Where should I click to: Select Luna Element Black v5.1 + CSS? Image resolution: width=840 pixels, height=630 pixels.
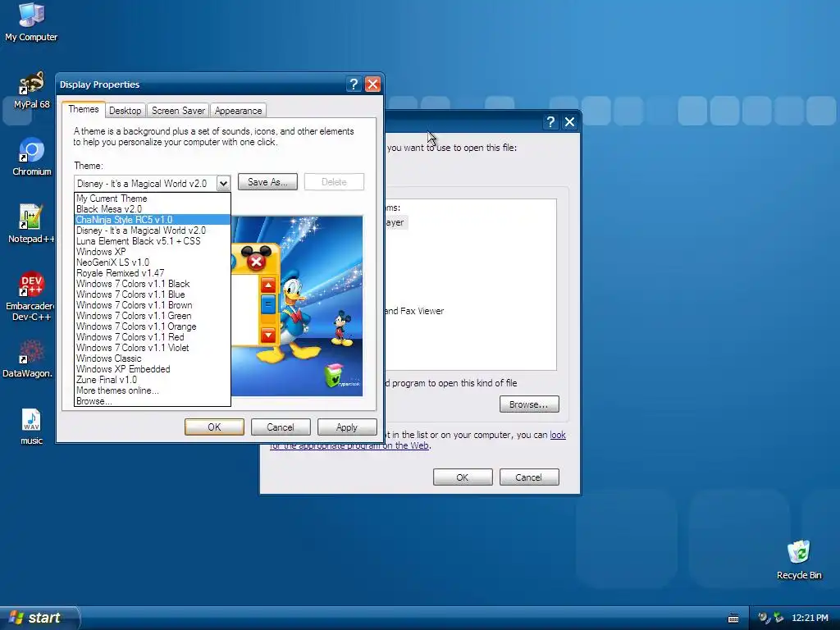[152, 241]
